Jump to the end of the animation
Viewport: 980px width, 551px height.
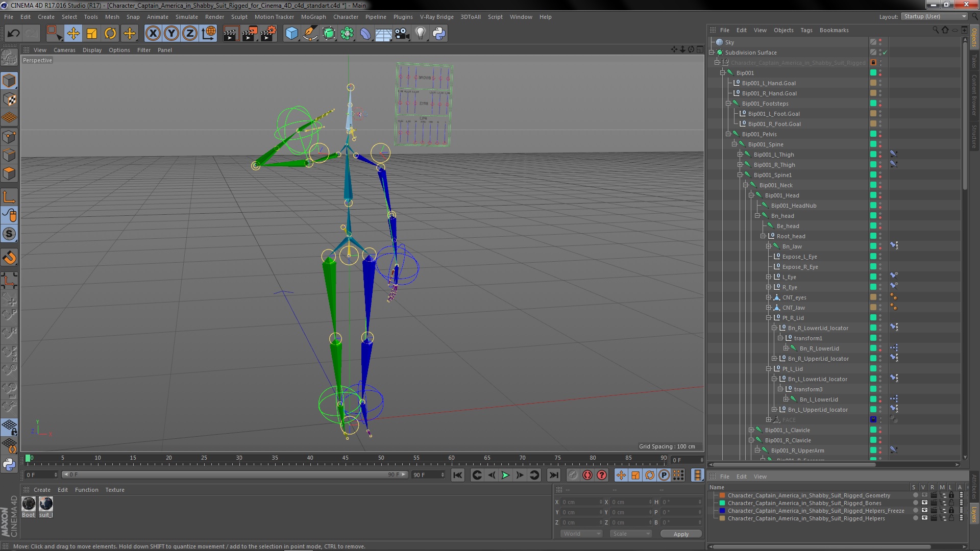[x=553, y=475]
